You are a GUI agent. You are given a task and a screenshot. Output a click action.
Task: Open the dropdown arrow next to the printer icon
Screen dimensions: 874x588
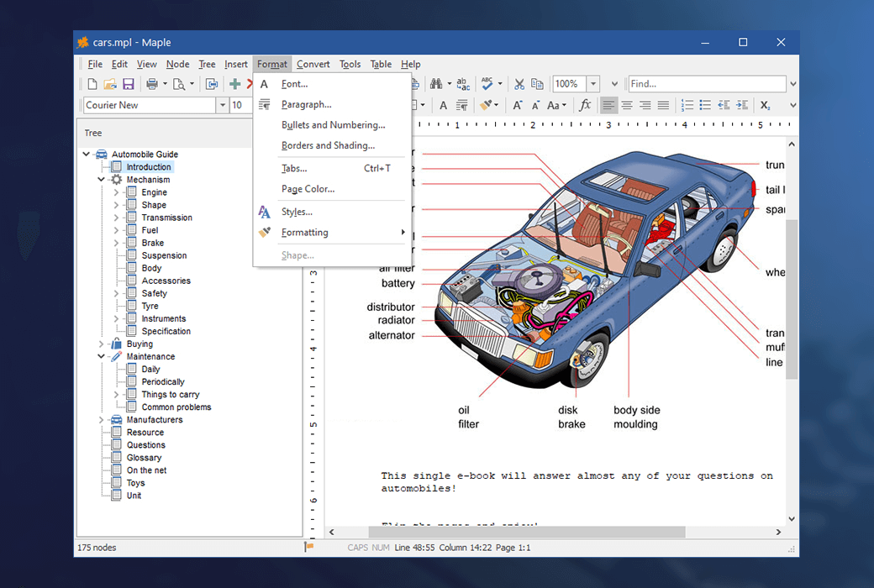(x=165, y=84)
